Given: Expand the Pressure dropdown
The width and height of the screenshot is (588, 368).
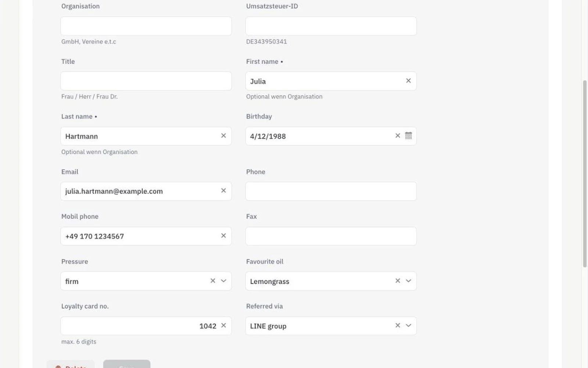Looking at the screenshot, I should click(x=223, y=281).
